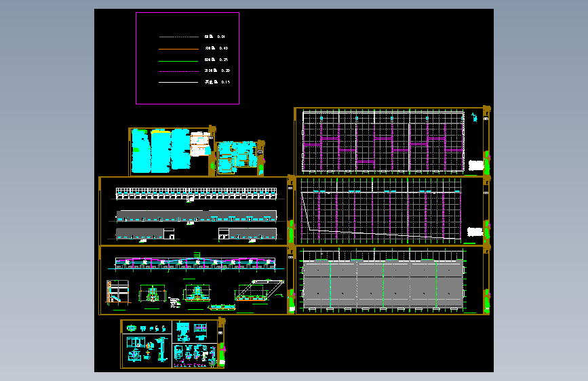
Task: Click the green solid legend line
Action: click(x=178, y=61)
